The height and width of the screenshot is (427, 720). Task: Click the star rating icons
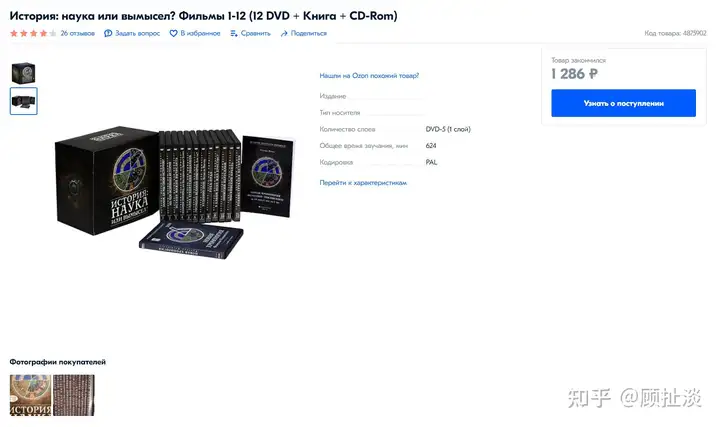pos(33,33)
